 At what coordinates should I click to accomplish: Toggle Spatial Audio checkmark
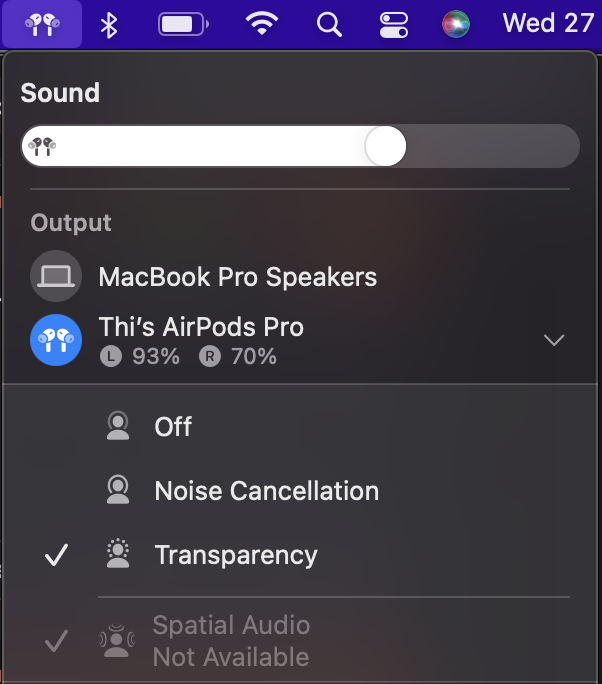point(56,641)
